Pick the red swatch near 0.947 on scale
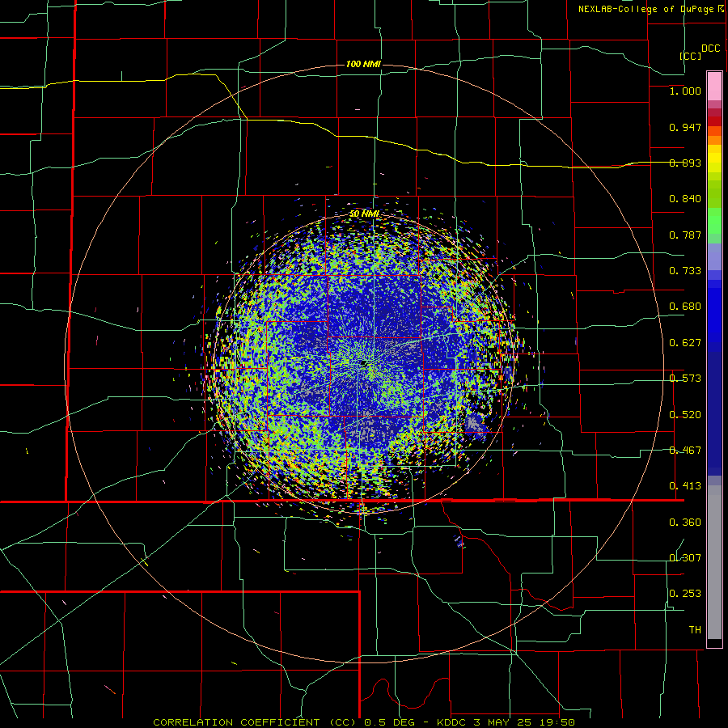728x728 pixels. [714, 121]
